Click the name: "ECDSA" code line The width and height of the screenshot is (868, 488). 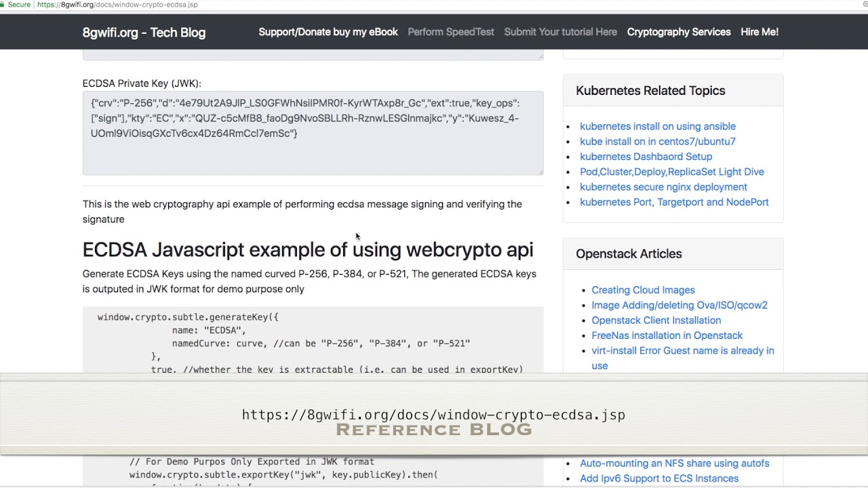pos(209,330)
